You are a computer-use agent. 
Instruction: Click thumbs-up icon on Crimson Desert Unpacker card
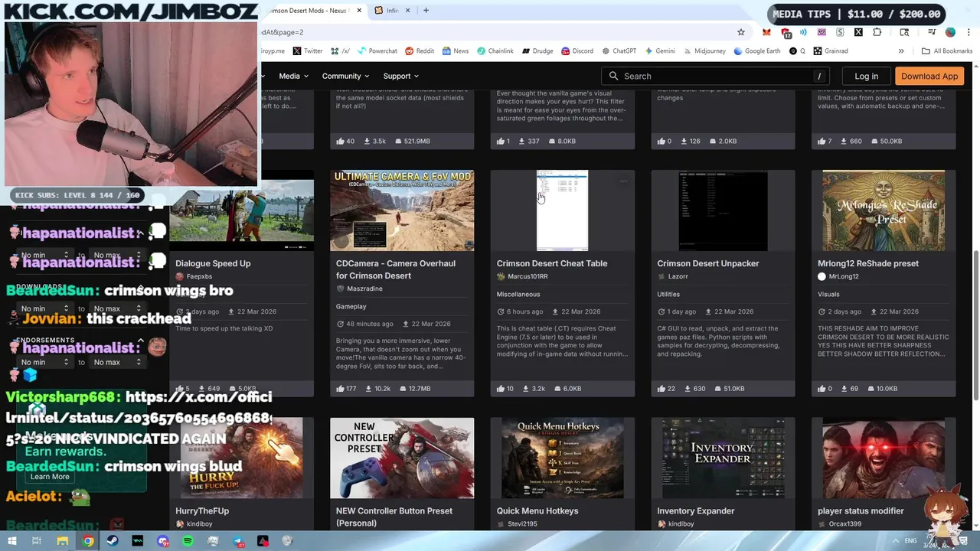point(661,388)
